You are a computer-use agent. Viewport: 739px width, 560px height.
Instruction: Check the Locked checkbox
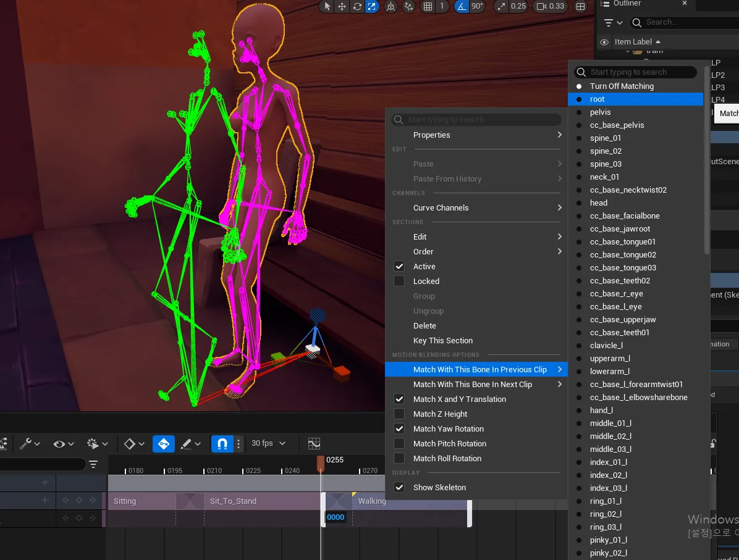pos(399,281)
